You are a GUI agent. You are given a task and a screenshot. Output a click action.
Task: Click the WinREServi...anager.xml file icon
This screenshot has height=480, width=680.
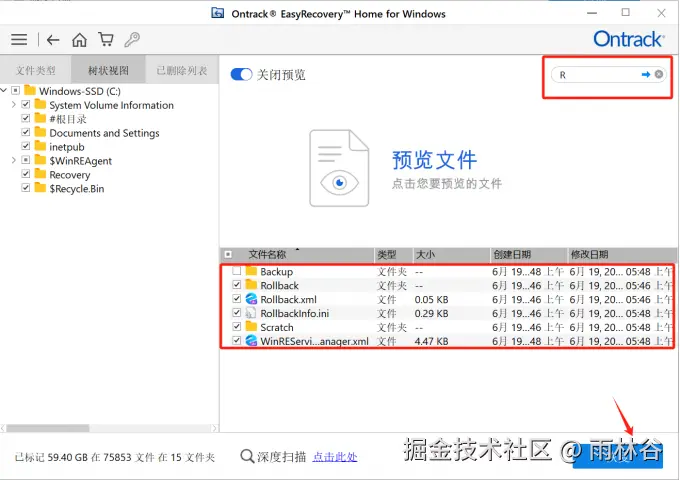click(x=251, y=340)
